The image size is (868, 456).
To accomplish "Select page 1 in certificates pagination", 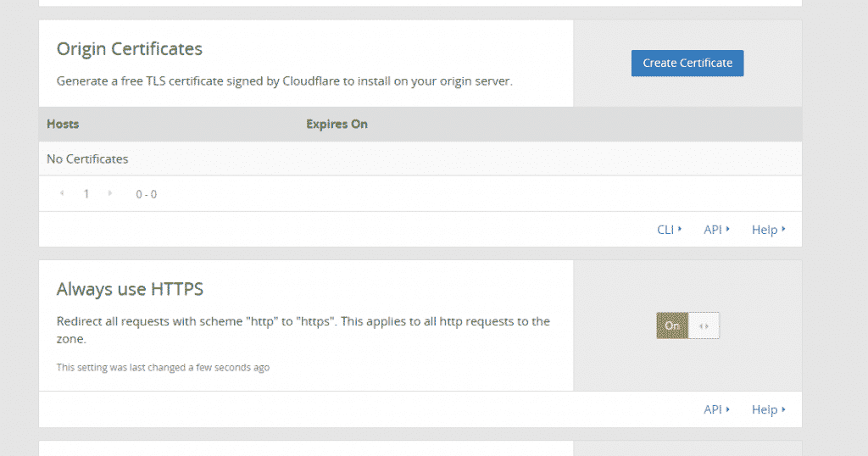I will click(x=86, y=194).
